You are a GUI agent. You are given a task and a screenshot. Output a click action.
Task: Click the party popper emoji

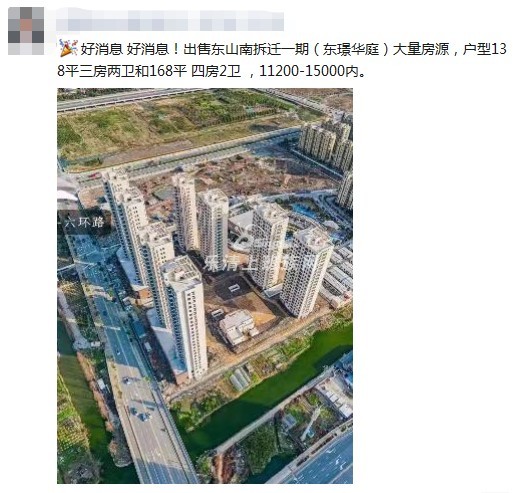68,48
